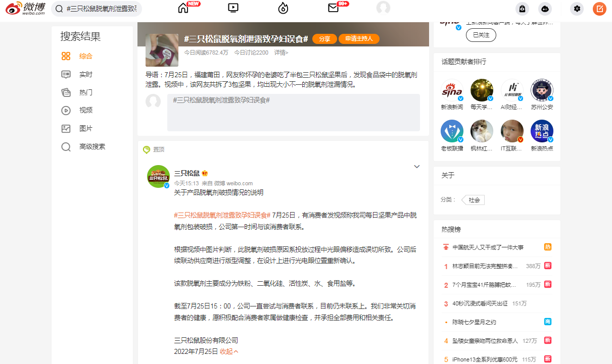Toggle the 已关注 follow button

coord(481,35)
